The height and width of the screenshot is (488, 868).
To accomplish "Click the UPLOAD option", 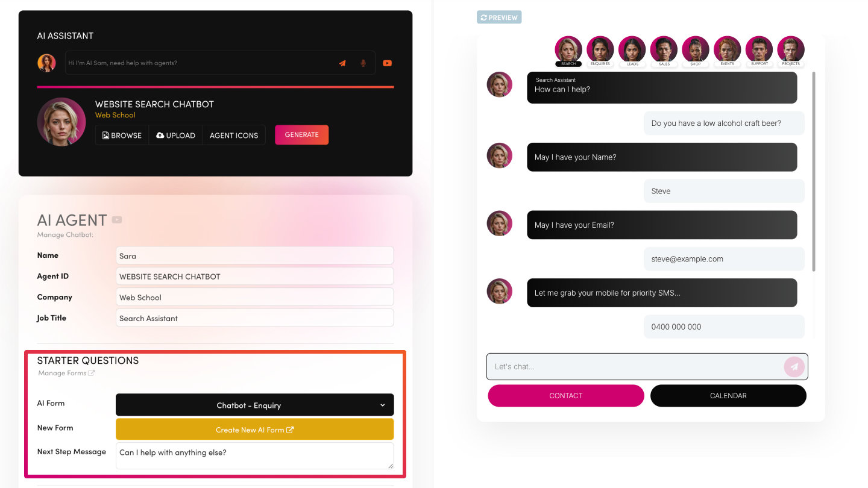I will click(175, 135).
